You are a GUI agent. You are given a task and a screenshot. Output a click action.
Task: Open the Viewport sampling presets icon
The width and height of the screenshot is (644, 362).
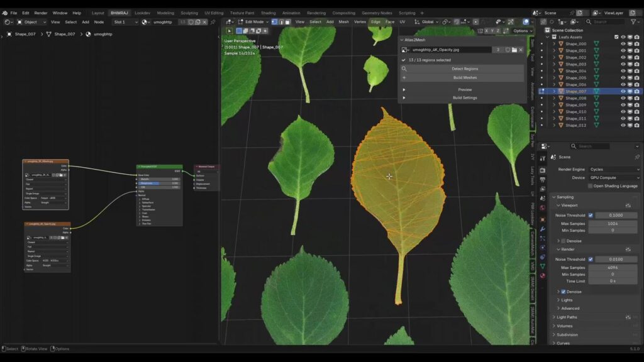628,206
